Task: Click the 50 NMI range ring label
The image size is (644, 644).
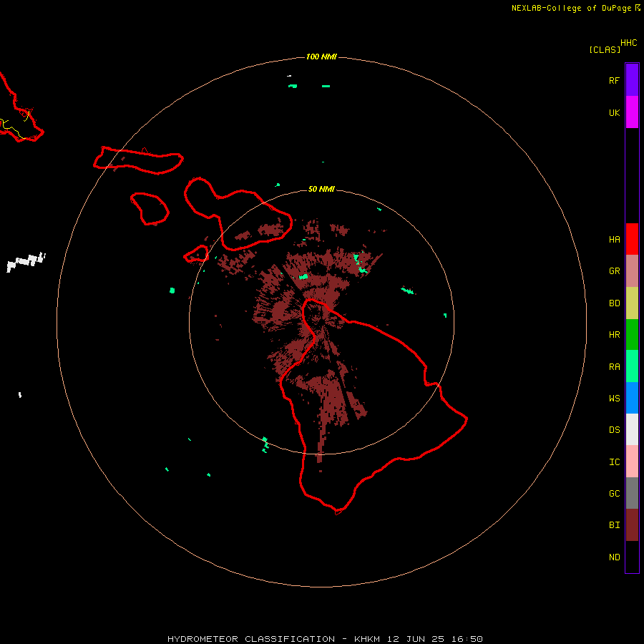Action: click(321, 189)
